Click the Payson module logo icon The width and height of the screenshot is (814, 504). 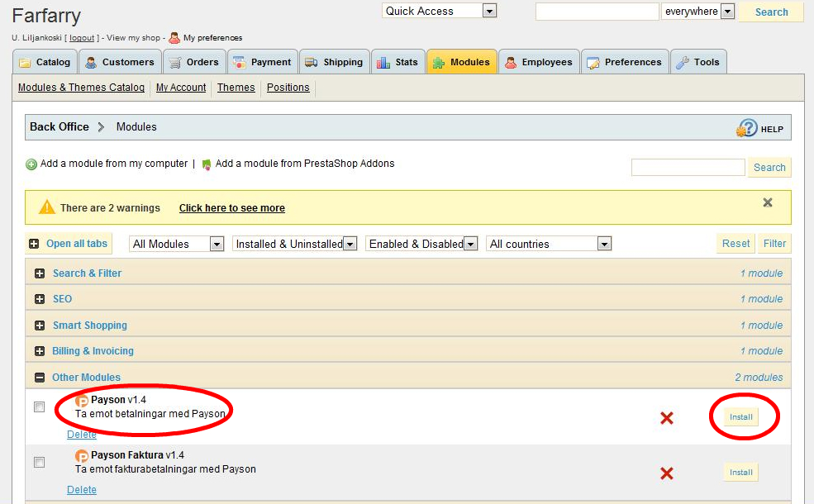tap(82, 400)
